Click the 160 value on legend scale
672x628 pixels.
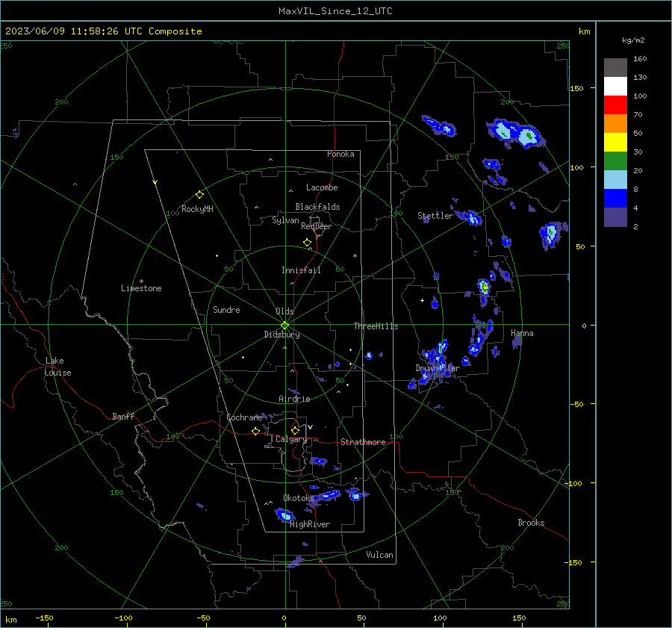pos(640,59)
